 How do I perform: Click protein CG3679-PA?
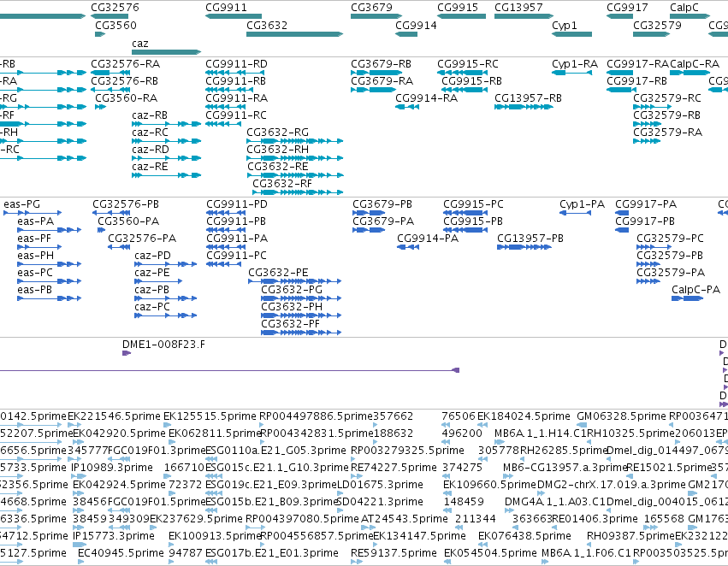pos(369,230)
